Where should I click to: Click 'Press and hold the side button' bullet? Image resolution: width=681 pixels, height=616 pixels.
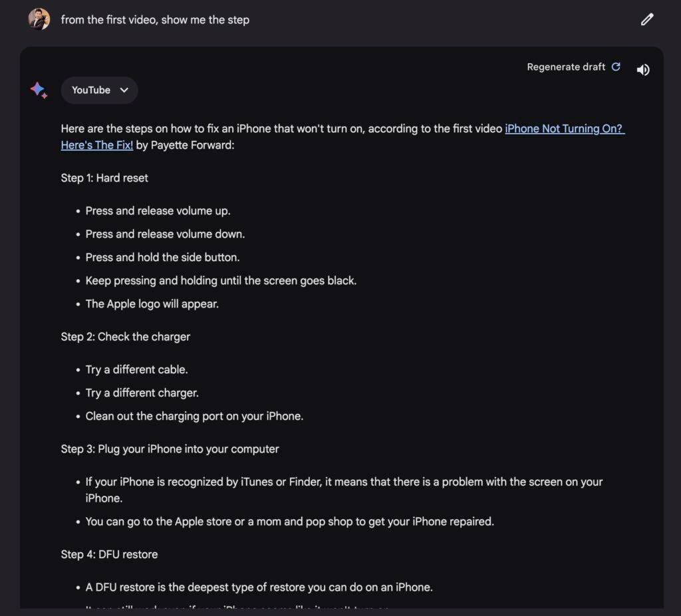162,257
